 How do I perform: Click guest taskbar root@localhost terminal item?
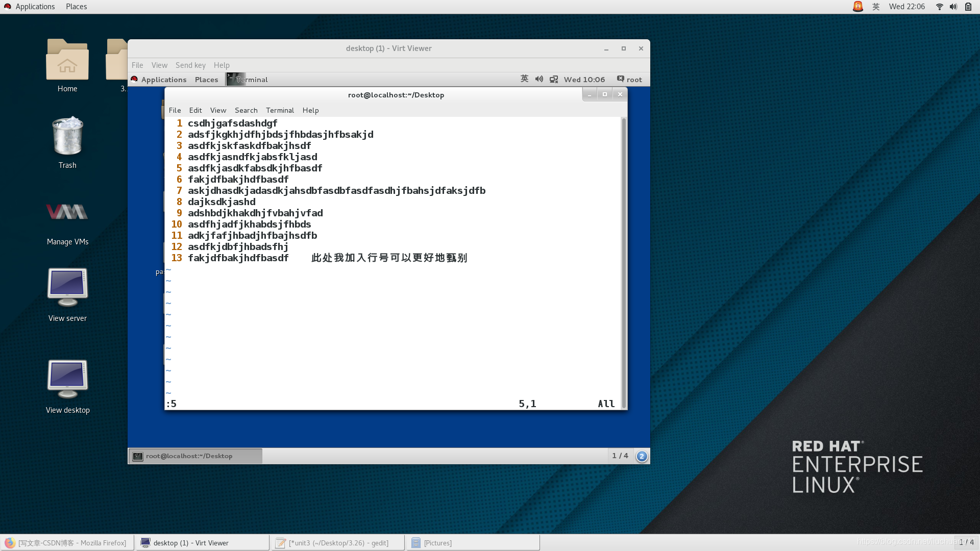click(195, 456)
